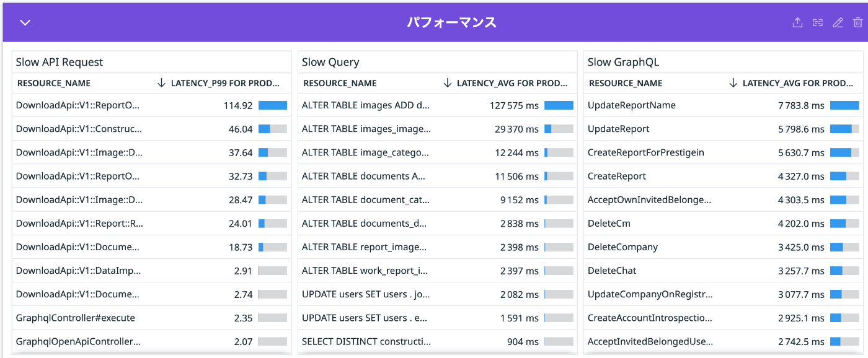Sort Slow API Request by LATENCY_P99 arrow

pos(162,83)
